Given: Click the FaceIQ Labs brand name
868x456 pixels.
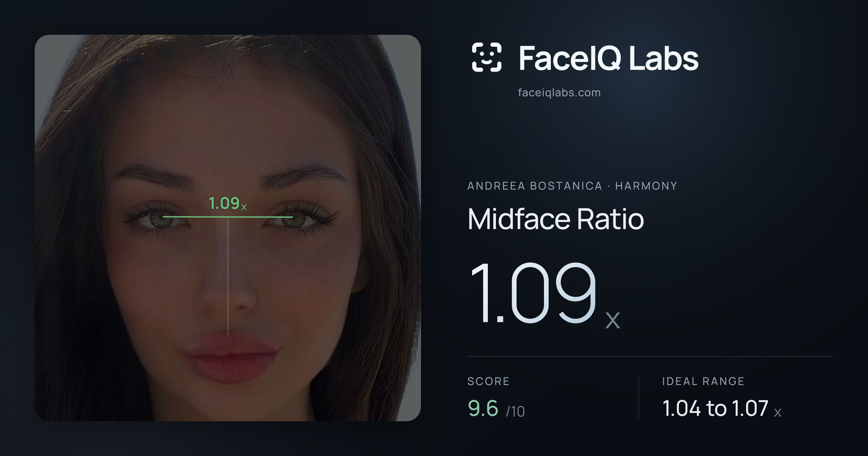Looking at the screenshot, I should click(608, 58).
